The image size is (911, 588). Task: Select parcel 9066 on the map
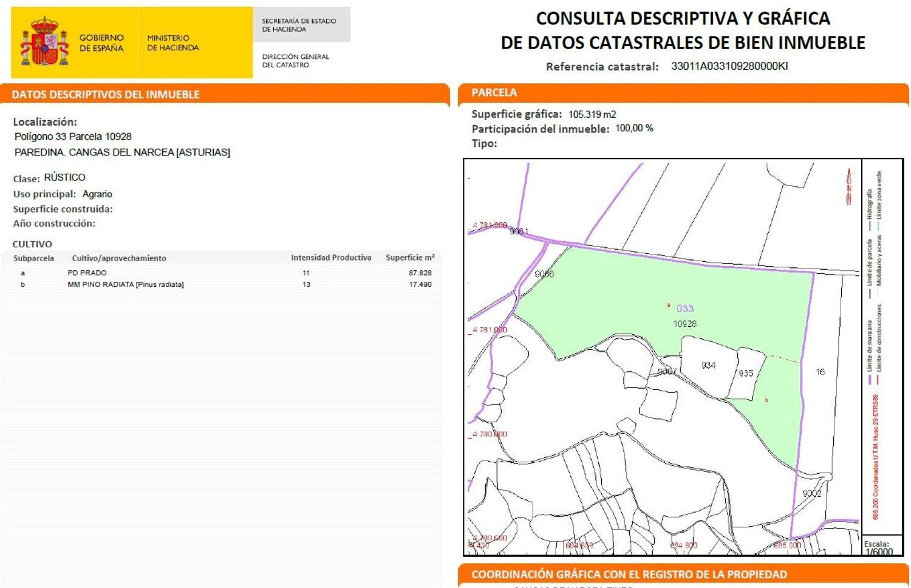pos(545,275)
